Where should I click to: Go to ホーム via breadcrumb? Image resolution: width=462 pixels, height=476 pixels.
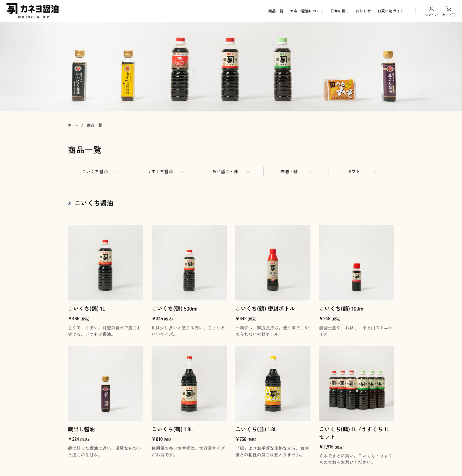point(73,125)
